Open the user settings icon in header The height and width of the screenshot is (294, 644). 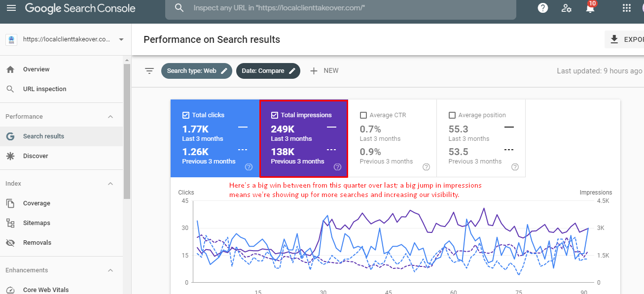tap(567, 8)
